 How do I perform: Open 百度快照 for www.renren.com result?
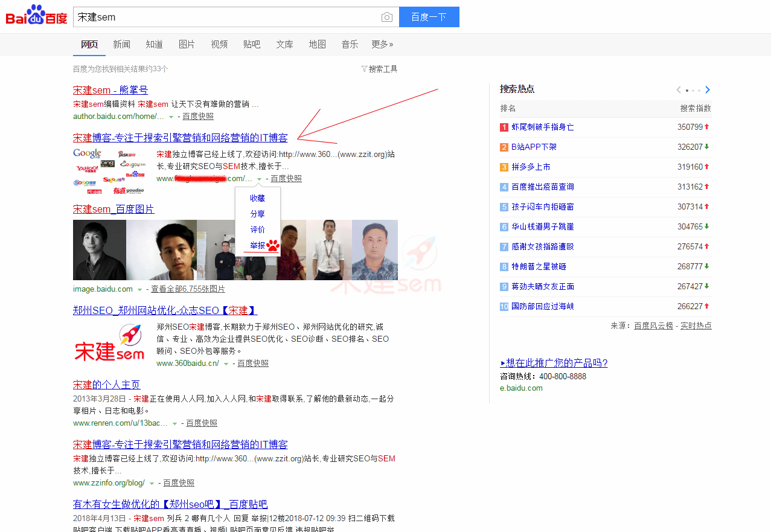coord(202,423)
